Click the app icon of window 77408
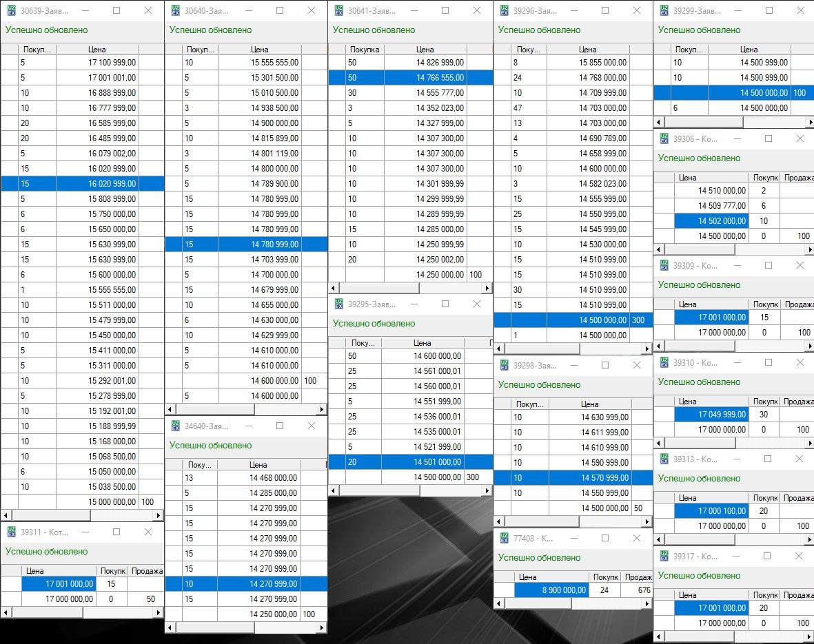Viewport: 814px width, 644px height. (505, 539)
